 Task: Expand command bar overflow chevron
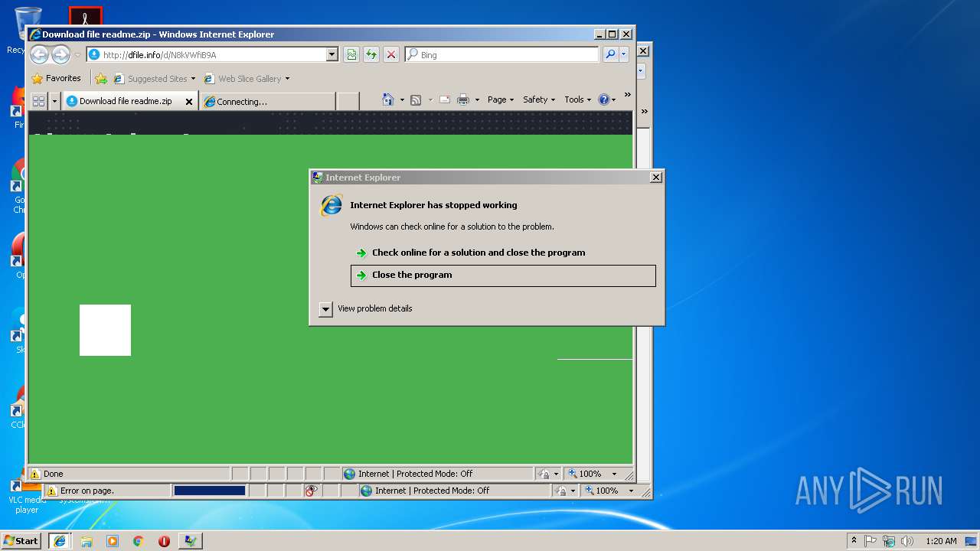click(627, 95)
